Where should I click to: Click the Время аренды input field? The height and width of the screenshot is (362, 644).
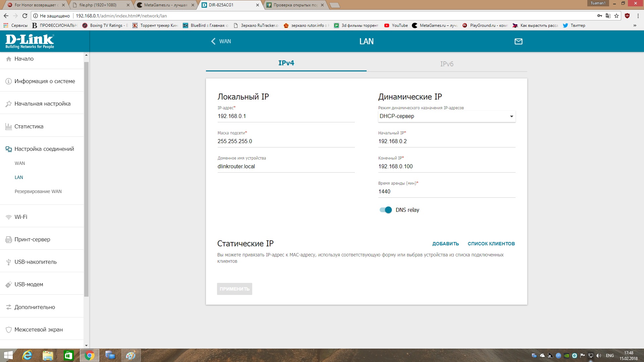(446, 192)
